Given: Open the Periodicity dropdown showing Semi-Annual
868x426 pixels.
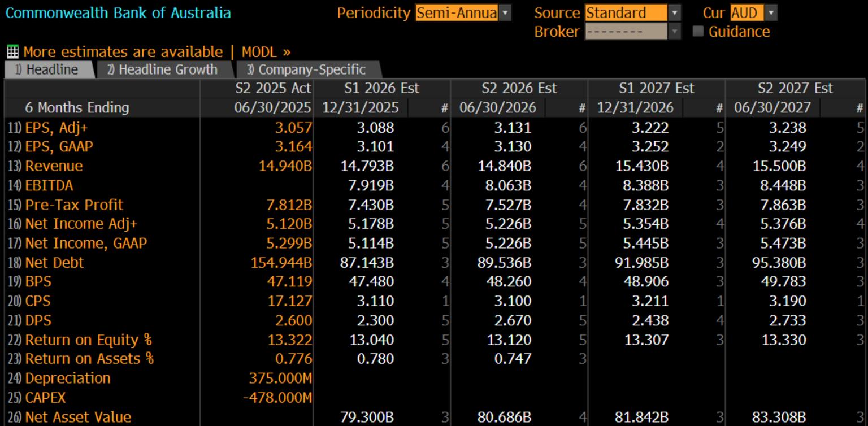Looking at the screenshot, I should pos(463,13).
